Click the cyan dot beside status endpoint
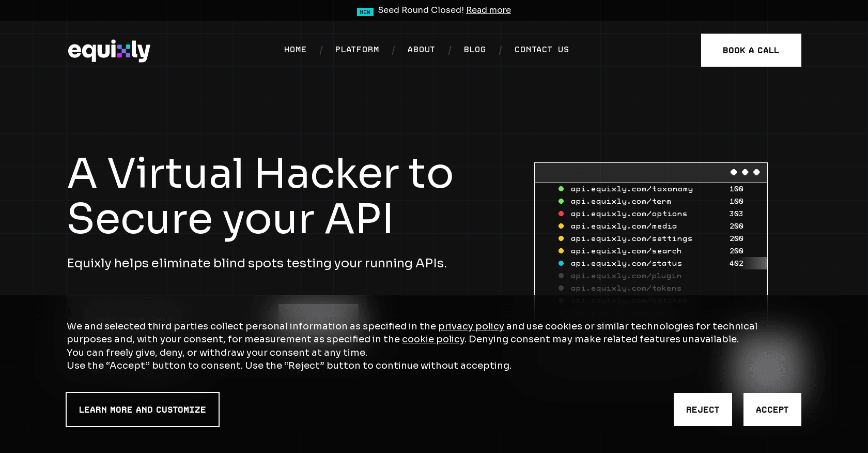This screenshot has height=453, width=868. [561, 264]
